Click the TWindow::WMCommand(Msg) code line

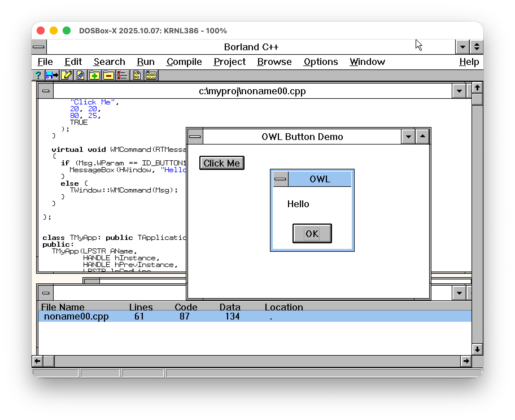tap(124, 190)
